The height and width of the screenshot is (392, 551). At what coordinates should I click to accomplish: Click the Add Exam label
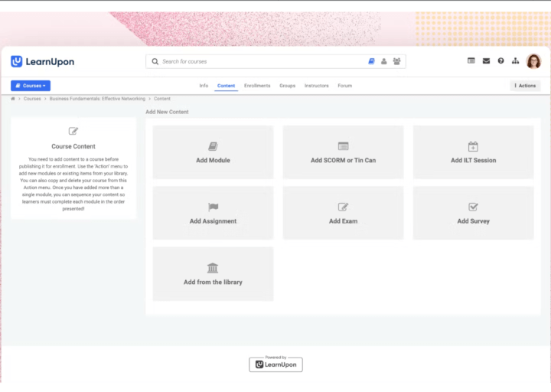tap(344, 221)
